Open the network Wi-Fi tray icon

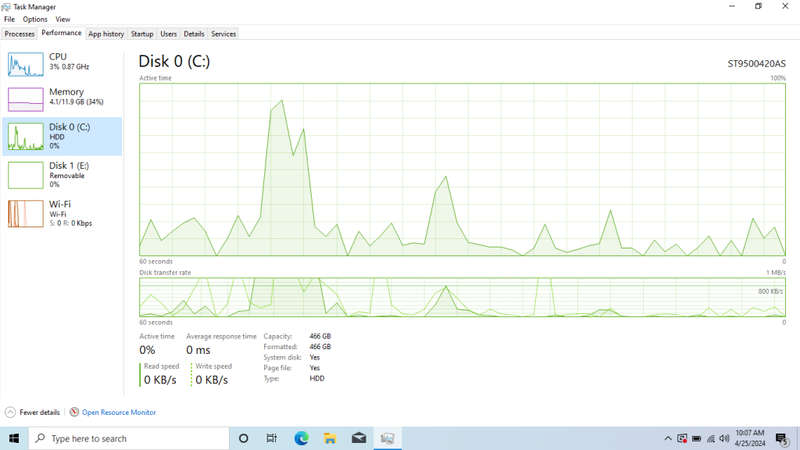[711, 439]
